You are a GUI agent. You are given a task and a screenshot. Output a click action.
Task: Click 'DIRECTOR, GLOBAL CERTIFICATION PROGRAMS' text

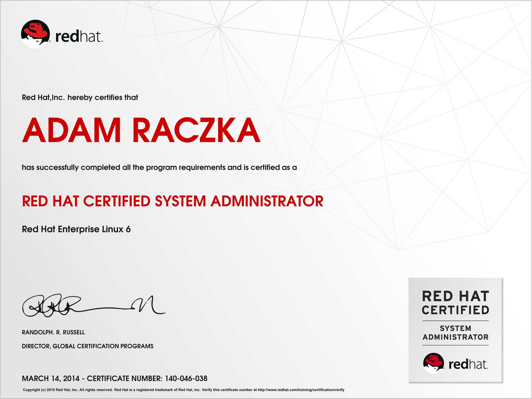[x=88, y=346]
